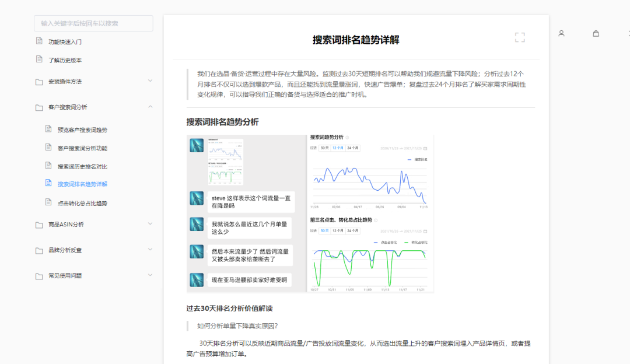The image size is (630, 364).
Task: Click document icon beside 了解历史版本
Action: click(x=39, y=60)
